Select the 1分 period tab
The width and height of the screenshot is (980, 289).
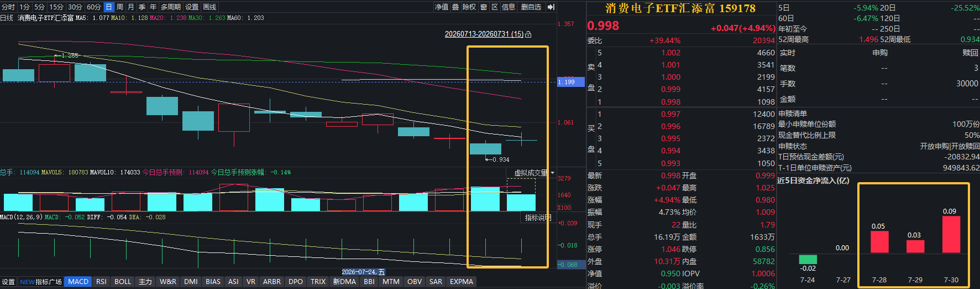25,7
